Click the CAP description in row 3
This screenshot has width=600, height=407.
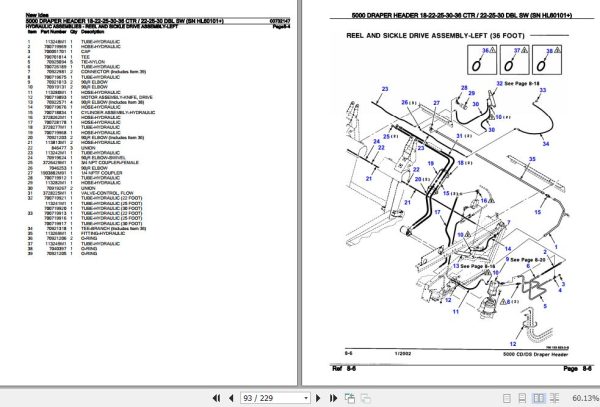pyautogui.click(x=86, y=52)
